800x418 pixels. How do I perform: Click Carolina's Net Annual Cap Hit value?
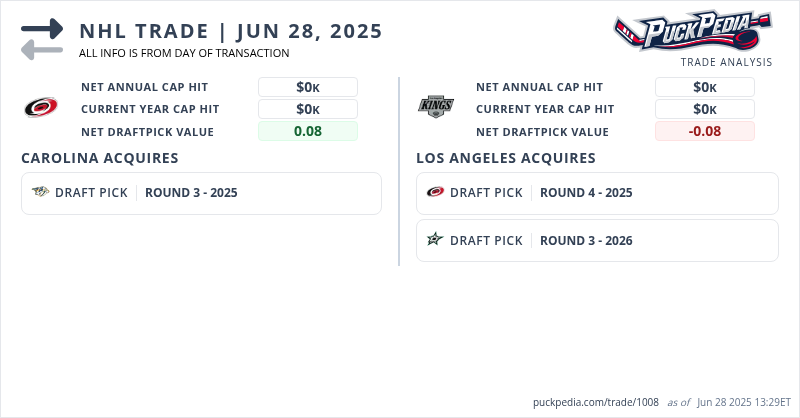pyautogui.click(x=308, y=87)
